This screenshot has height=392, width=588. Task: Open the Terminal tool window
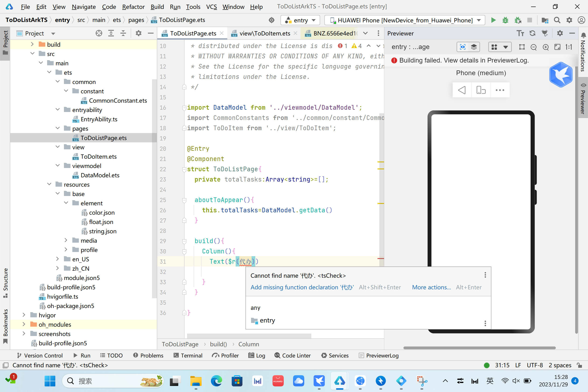(188, 355)
